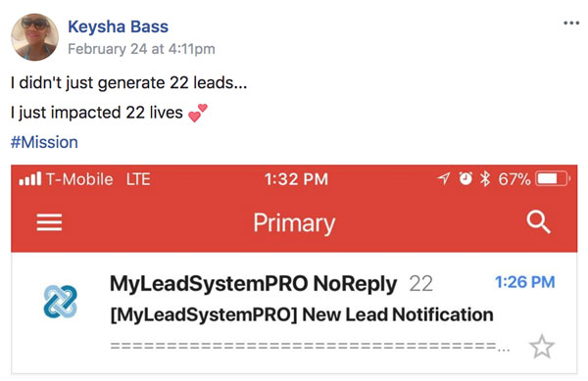Open Keysha Bass profile picture
The image size is (588, 381).
click(34, 37)
